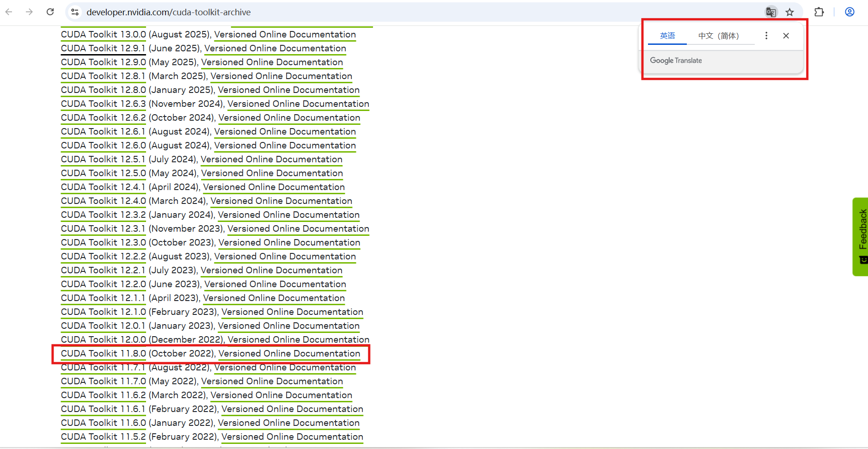This screenshot has height=449, width=868.
Task: Open Versioned Online Documentation for 11.8.0
Action: 289,353
